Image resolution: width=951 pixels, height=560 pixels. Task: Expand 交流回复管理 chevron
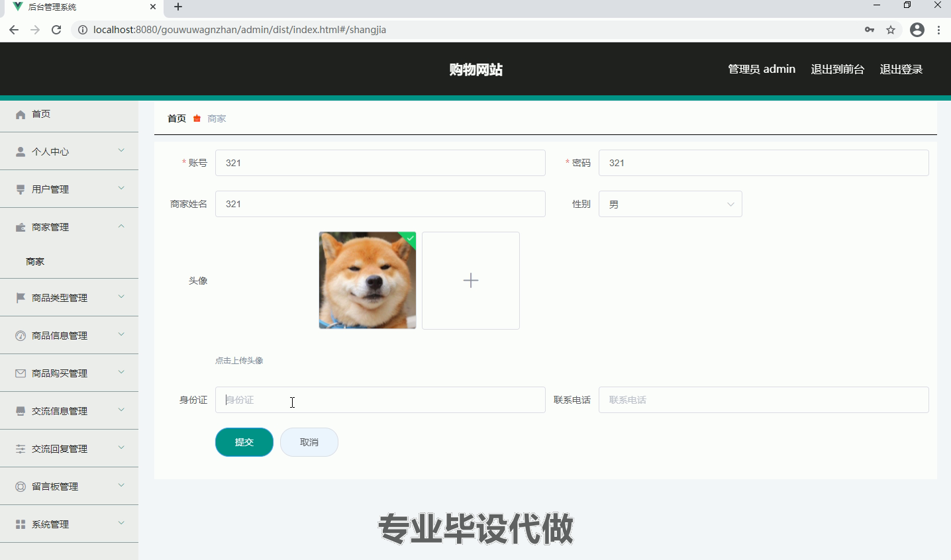coord(121,447)
